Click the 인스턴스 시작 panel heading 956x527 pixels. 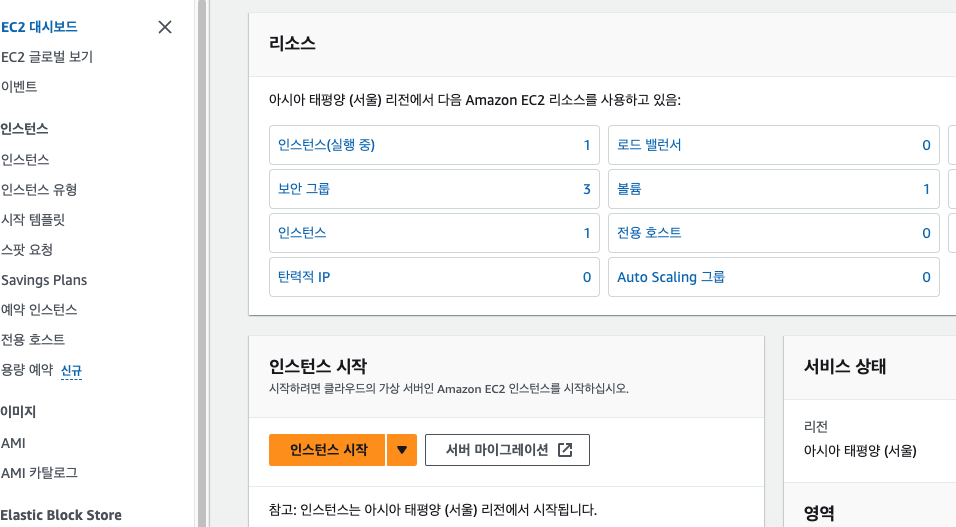(x=318, y=366)
